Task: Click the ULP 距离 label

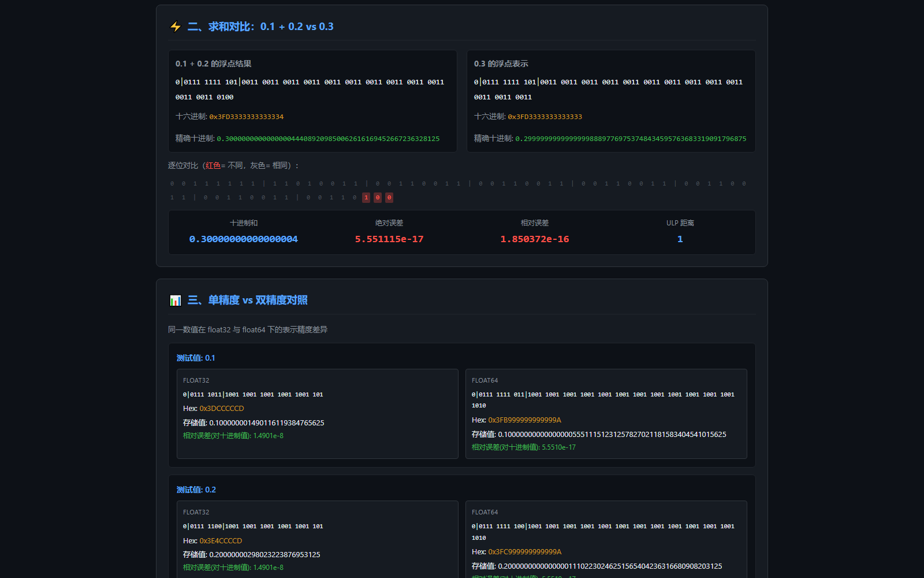Action: click(x=680, y=223)
